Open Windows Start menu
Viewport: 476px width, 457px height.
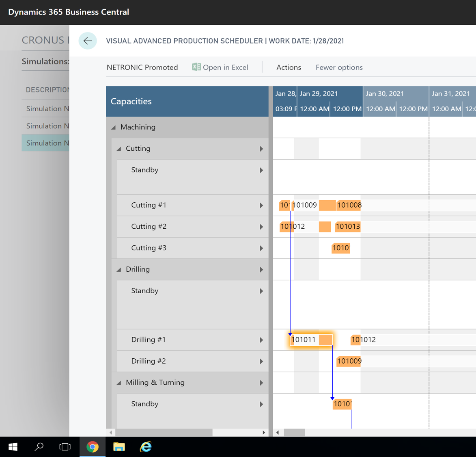(13, 447)
